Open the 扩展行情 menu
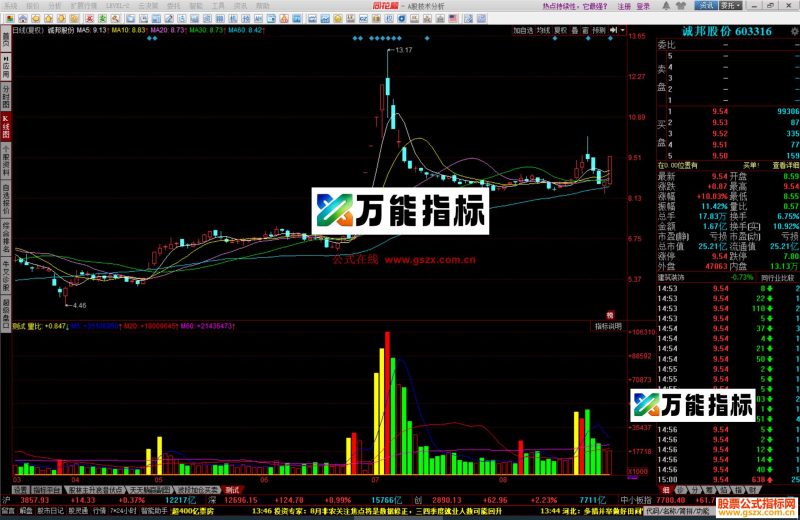Viewport: 800px width, 520px height. 84,6
